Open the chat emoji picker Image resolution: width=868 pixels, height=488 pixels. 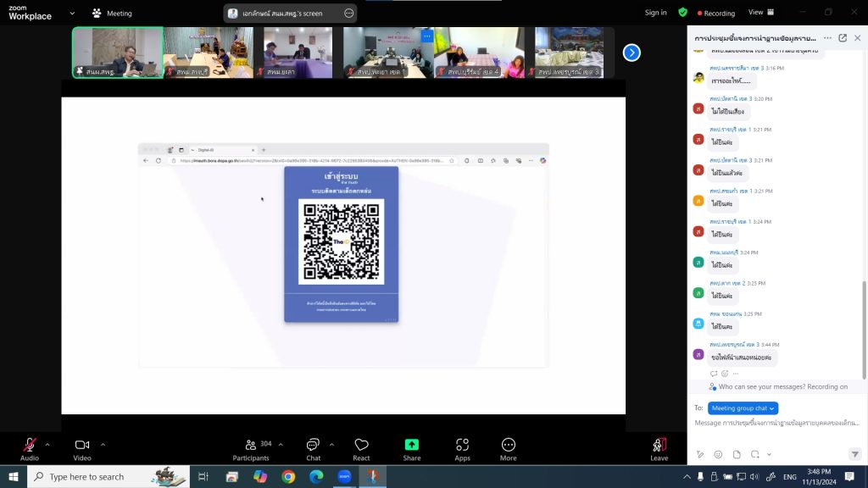point(718,455)
